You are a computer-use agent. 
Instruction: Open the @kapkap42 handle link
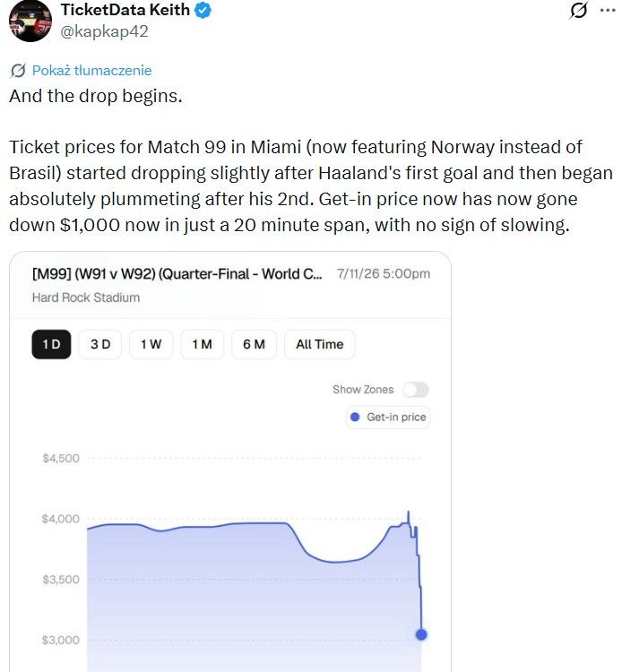(104, 31)
